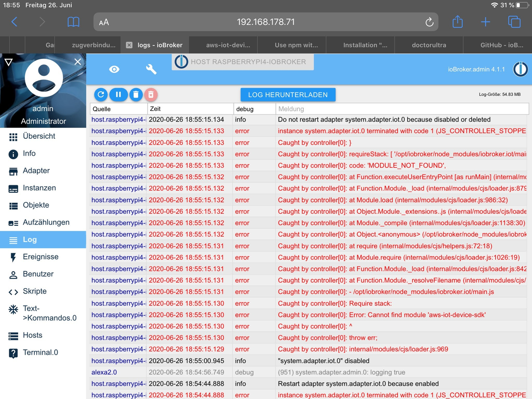
Task: Open wrench settings icon
Action: click(x=151, y=69)
